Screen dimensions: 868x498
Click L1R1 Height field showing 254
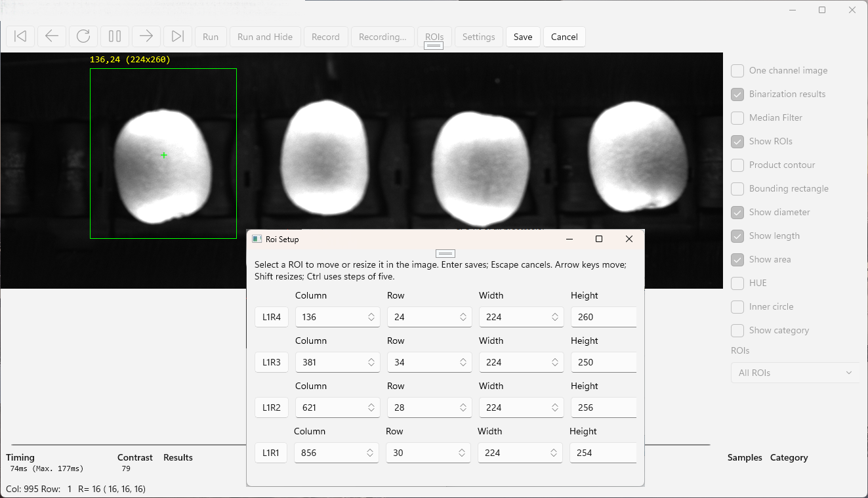(x=603, y=453)
